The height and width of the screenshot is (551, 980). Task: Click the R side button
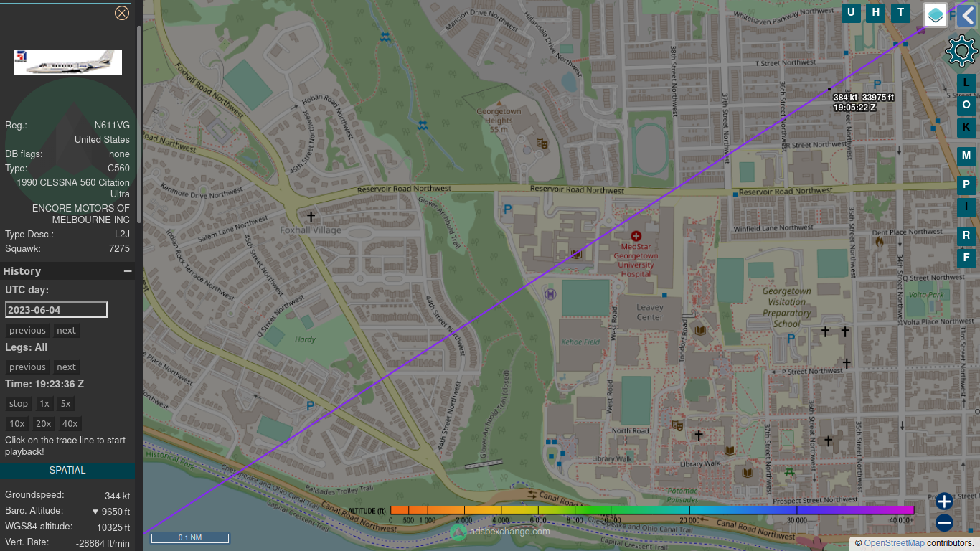pyautogui.click(x=966, y=235)
